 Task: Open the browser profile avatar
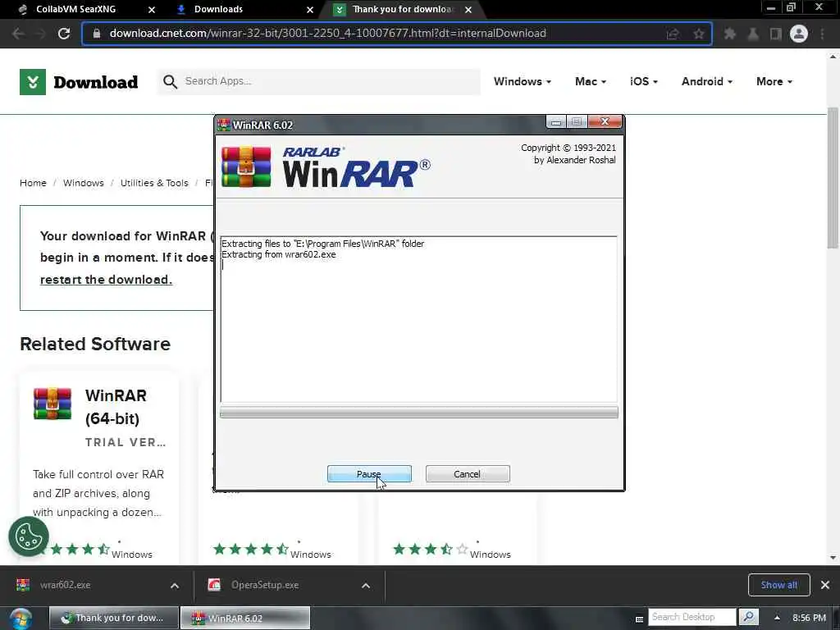[799, 34]
